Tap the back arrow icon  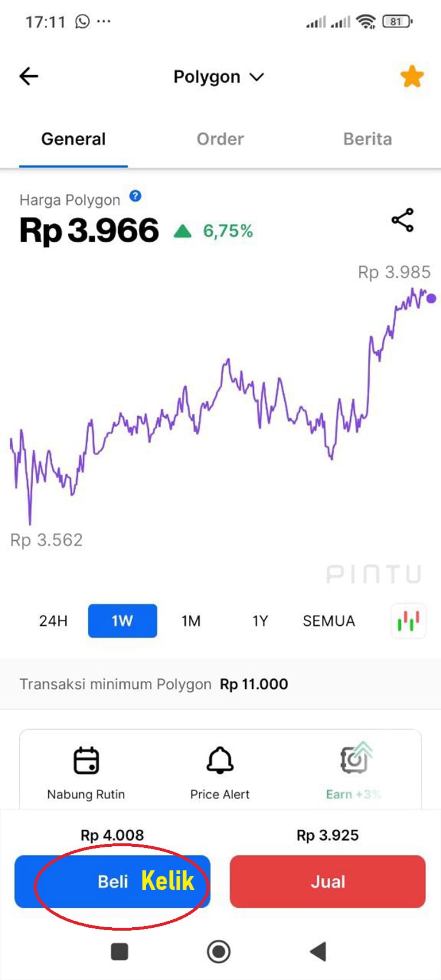click(29, 76)
